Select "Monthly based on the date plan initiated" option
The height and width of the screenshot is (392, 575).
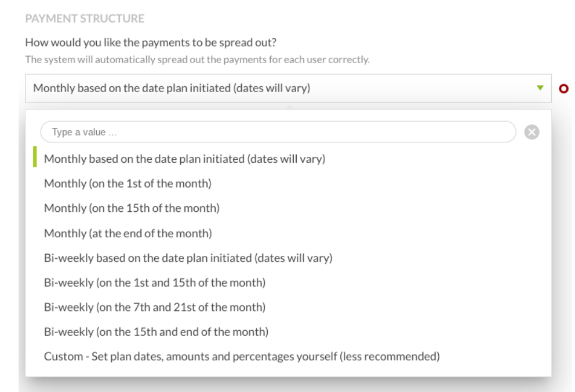(184, 159)
